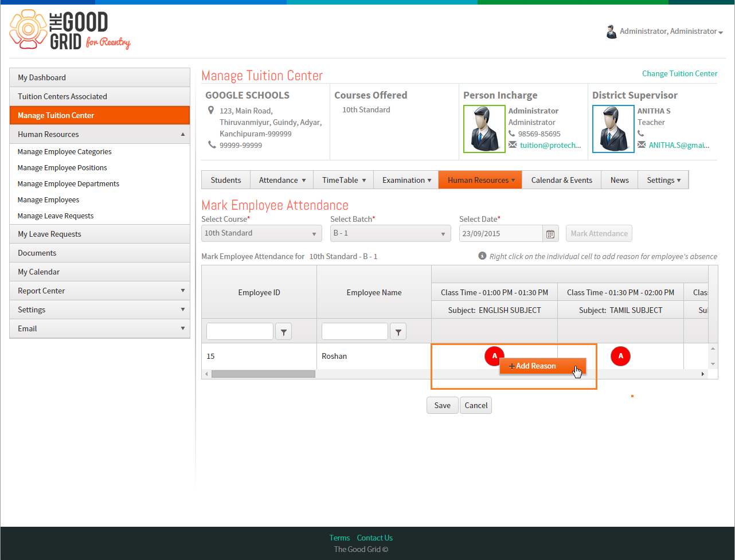Switch to the Calendar & Events tab
The width and height of the screenshot is (735, 560).
562,180
